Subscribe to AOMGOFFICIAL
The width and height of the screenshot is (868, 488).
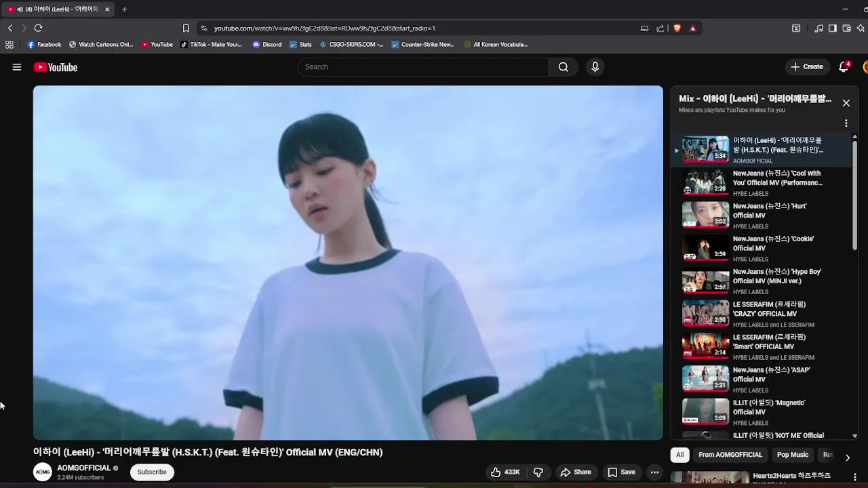pos(152,472)
